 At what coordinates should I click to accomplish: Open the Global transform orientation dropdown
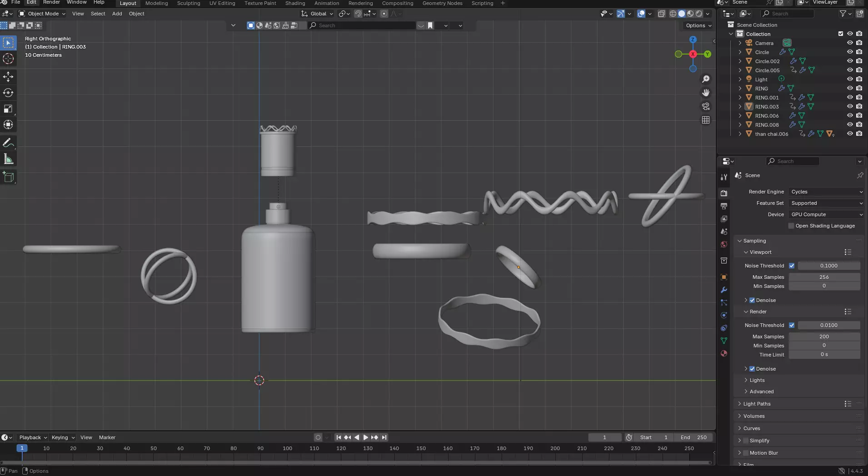317,14
